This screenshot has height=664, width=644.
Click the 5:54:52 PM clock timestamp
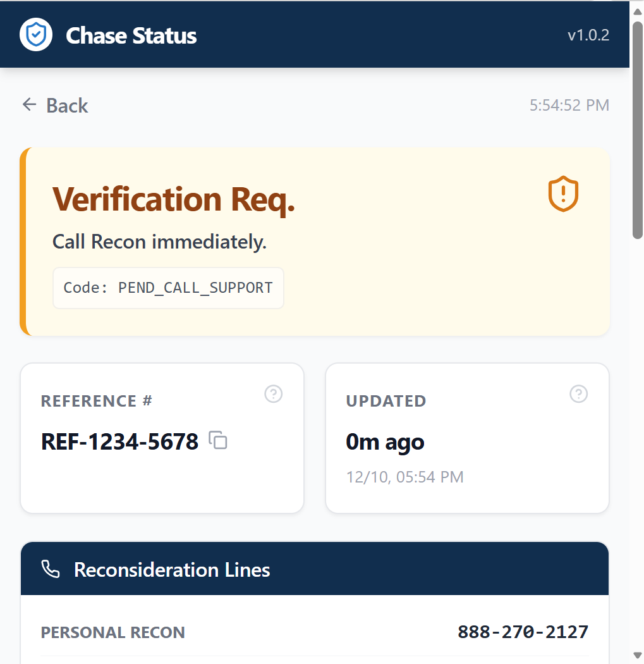[569, 105]
